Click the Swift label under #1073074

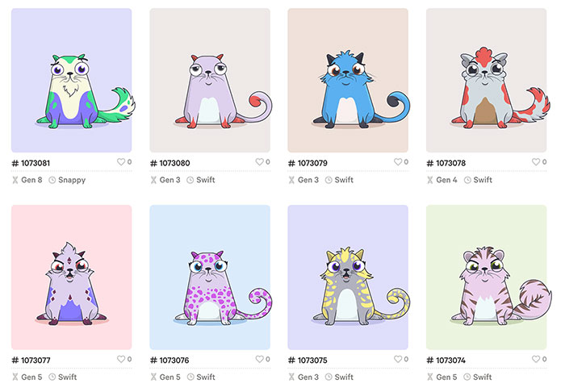click(482, 377)
